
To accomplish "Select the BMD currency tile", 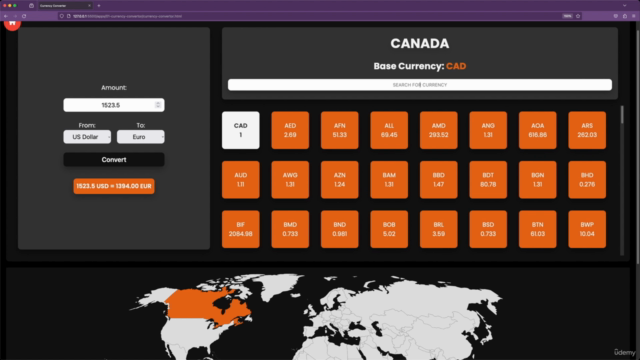I will click(290, 229).
